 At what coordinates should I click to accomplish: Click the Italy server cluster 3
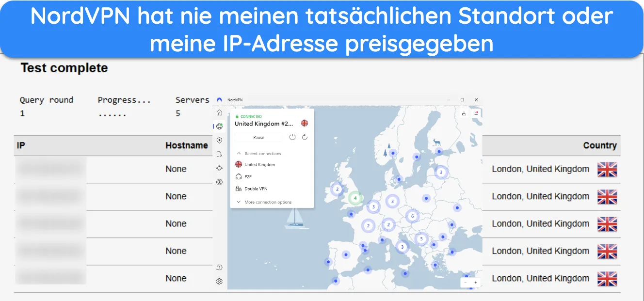click(402, 247)
